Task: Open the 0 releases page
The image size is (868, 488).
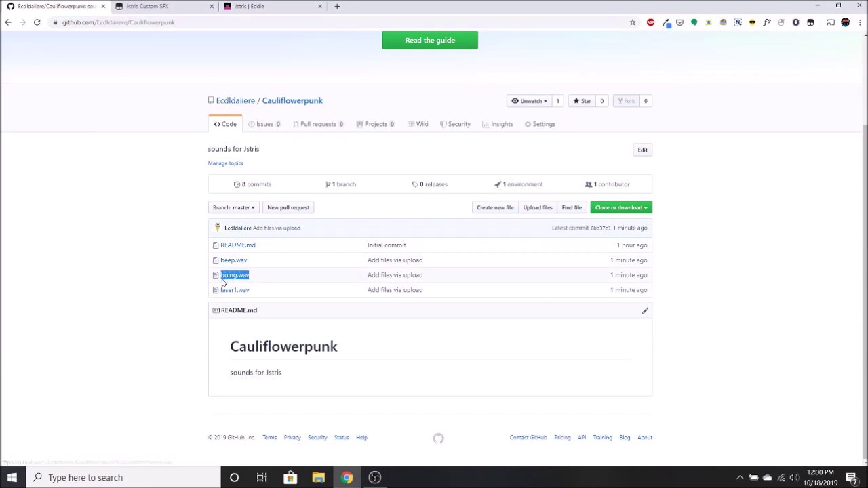Action: point(429,184)
